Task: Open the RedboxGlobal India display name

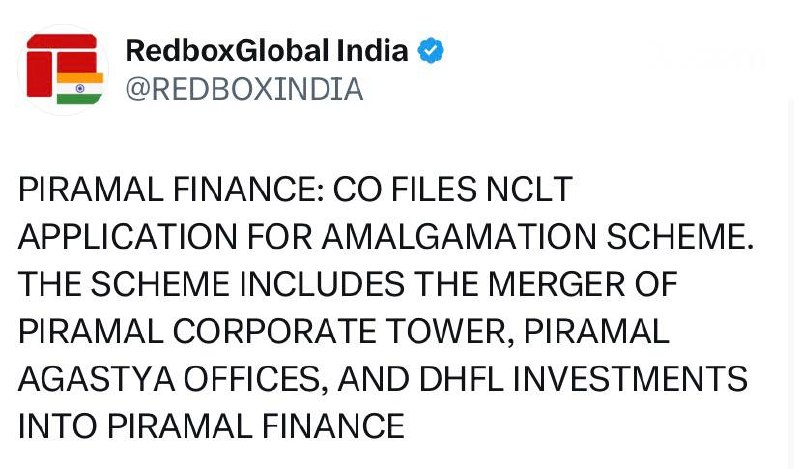Action: 267,51
